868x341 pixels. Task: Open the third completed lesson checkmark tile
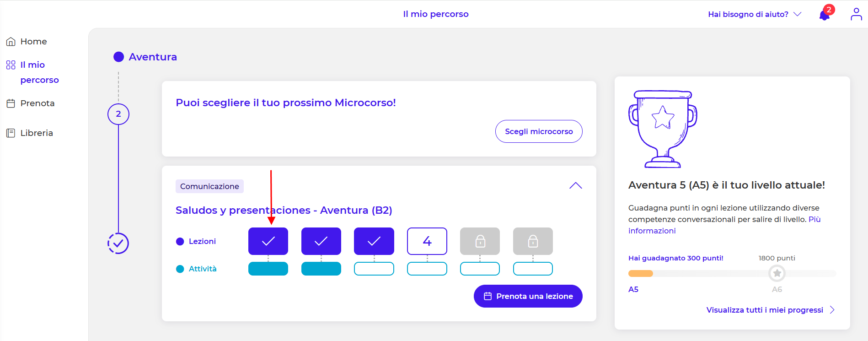[x=374, y=241]
